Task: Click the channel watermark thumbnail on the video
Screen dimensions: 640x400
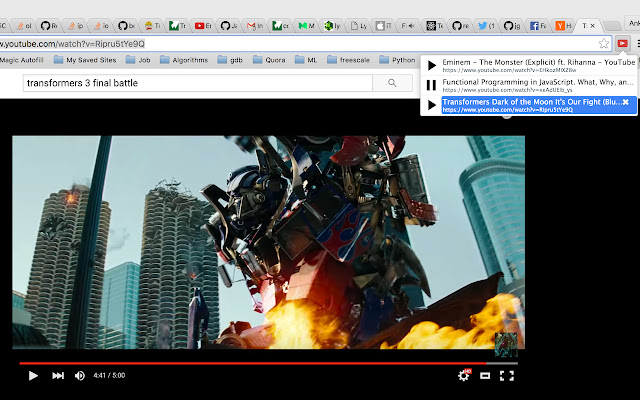Action: click(506, 344)
